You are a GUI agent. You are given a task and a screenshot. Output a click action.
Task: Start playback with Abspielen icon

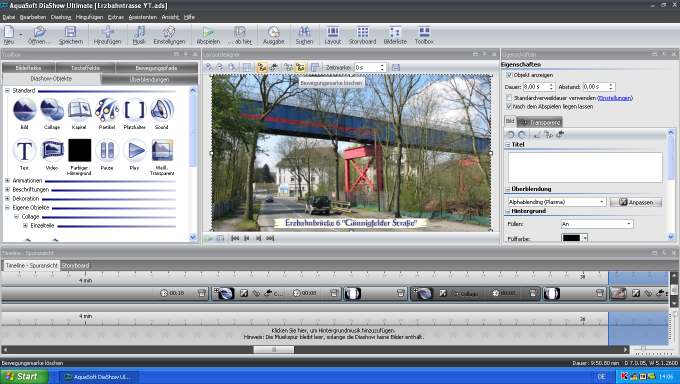point(208,35)
